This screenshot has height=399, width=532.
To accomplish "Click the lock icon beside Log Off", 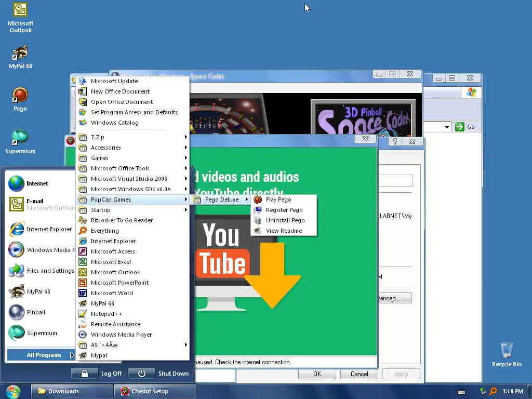I will coord(85,374).
